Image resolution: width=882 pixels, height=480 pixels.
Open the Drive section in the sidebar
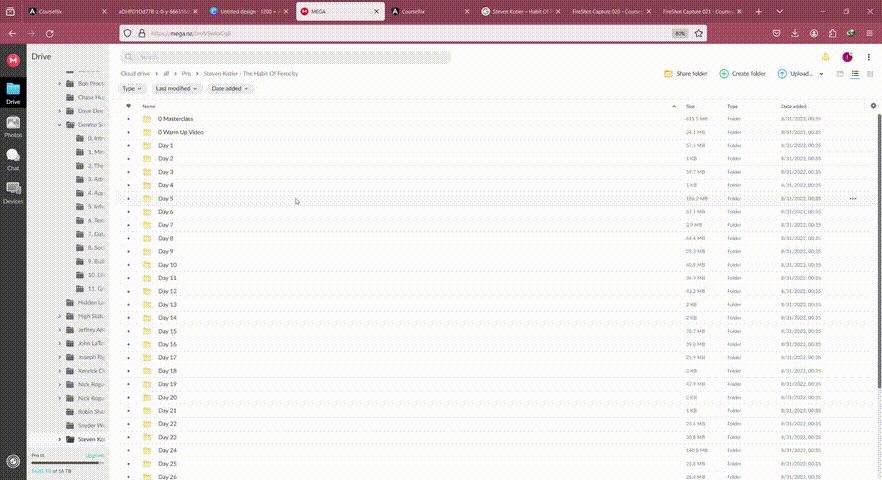click(x=13, y=93)
